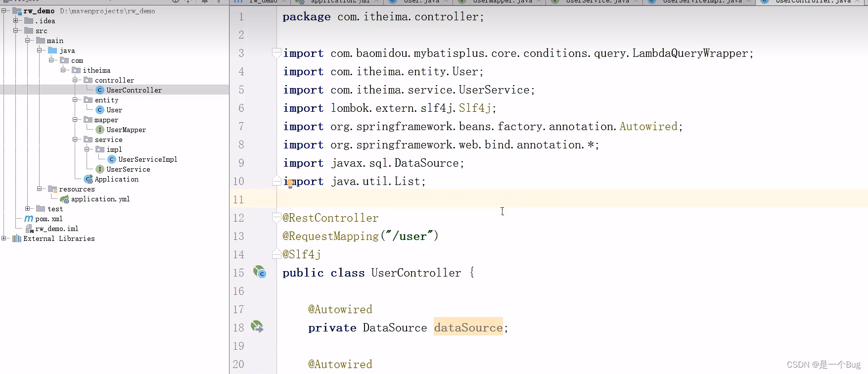The height and width of the screenshot is (374, 868).
Task: Expand the .idea folder node
Action: pyautogui.click(x=16, y=20)
